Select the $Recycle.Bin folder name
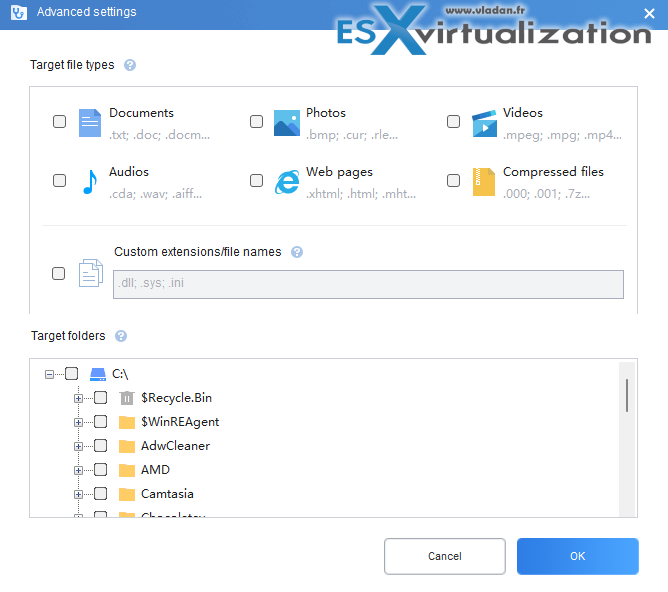Screen dimensions: 668x592 176,398
